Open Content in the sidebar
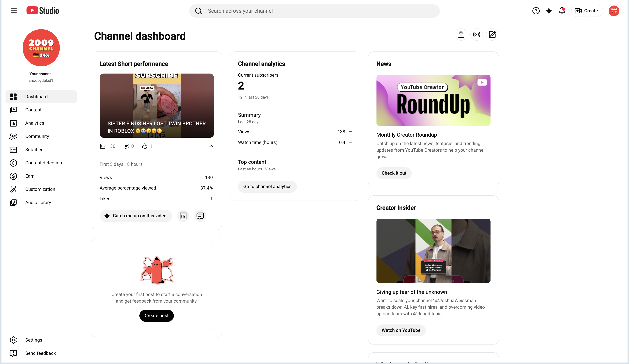The image size is (629, 364). (41, 110)
